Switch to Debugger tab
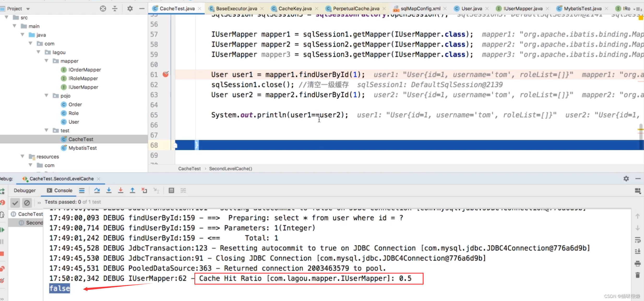 [25, 190]
